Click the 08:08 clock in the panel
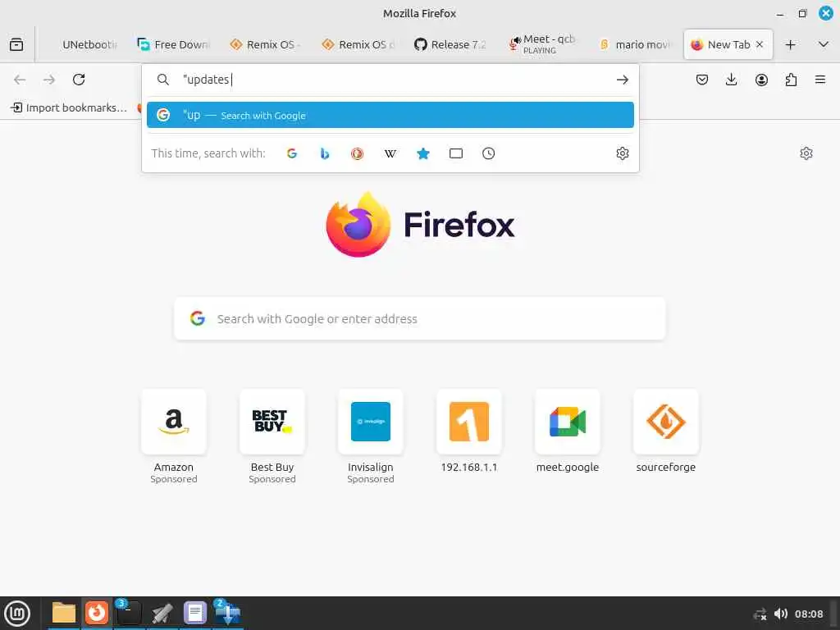840x630 pixels. [808, 614]
